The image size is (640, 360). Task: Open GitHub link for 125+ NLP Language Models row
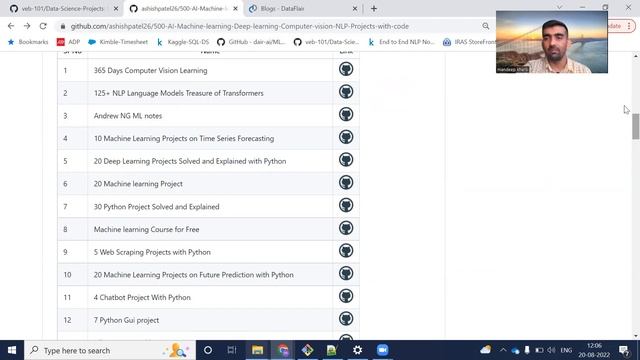[x=346, y=92]
